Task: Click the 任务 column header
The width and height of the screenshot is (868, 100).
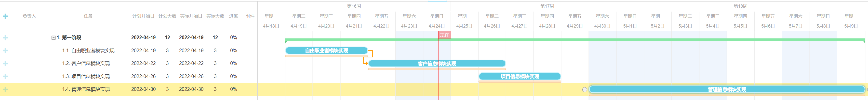Action: (x=88, y=16)
